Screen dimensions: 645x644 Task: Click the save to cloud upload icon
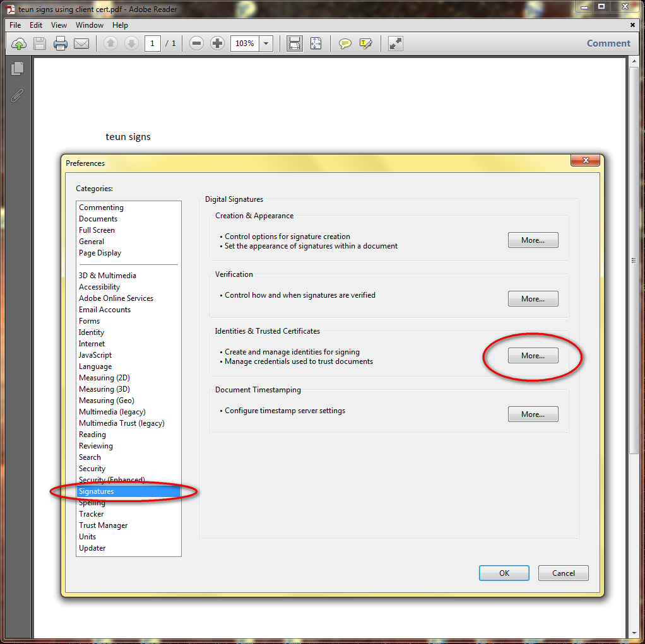(x=19, y=44)
